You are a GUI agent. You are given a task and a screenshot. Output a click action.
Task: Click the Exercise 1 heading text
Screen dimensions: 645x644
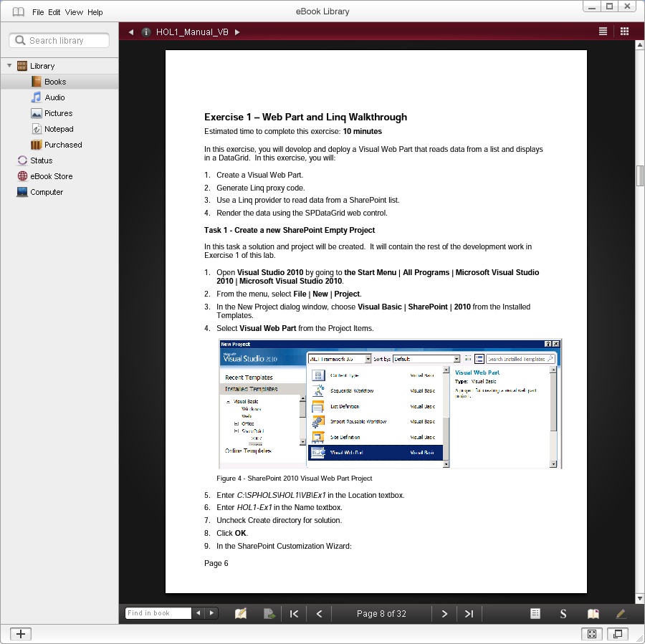305,117
